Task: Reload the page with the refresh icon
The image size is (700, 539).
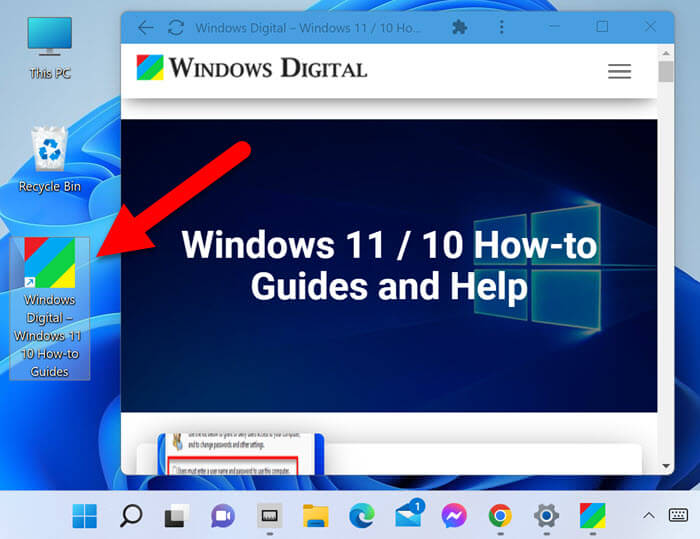Action: (176, 28)
